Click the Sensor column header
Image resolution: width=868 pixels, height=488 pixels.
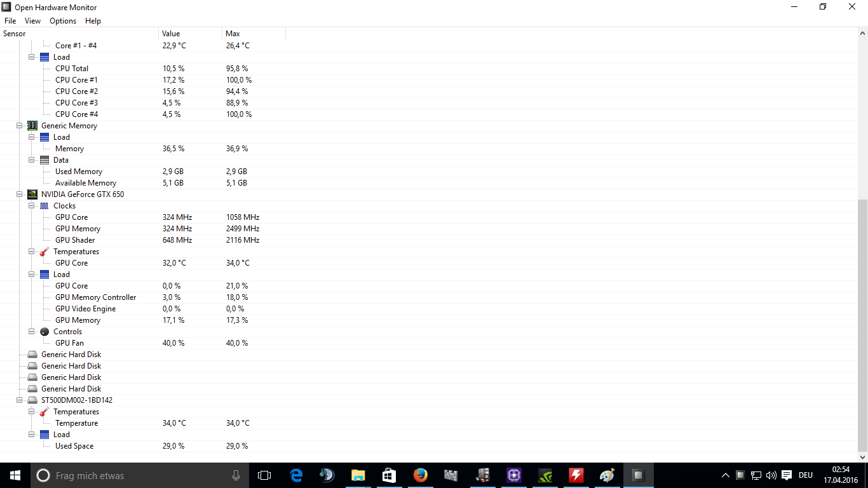click(79, 34)
